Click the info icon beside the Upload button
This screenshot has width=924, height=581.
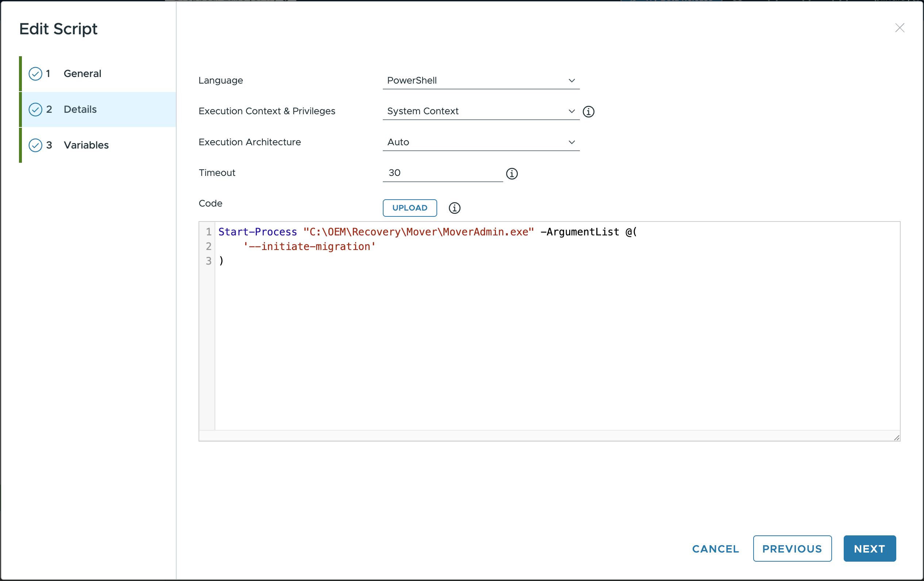(454, 208)
